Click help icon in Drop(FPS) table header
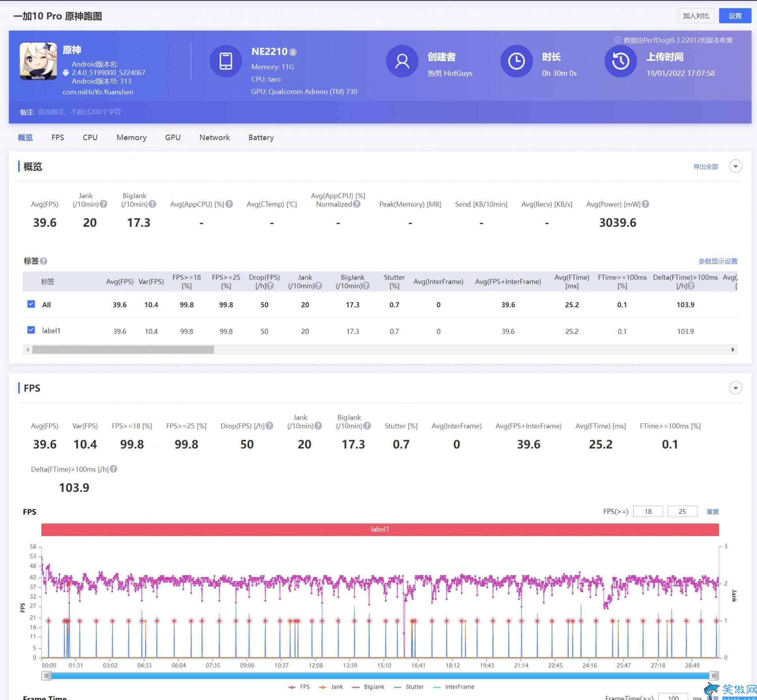The width and height of the screenshot is (757, 700). (270, 286)
